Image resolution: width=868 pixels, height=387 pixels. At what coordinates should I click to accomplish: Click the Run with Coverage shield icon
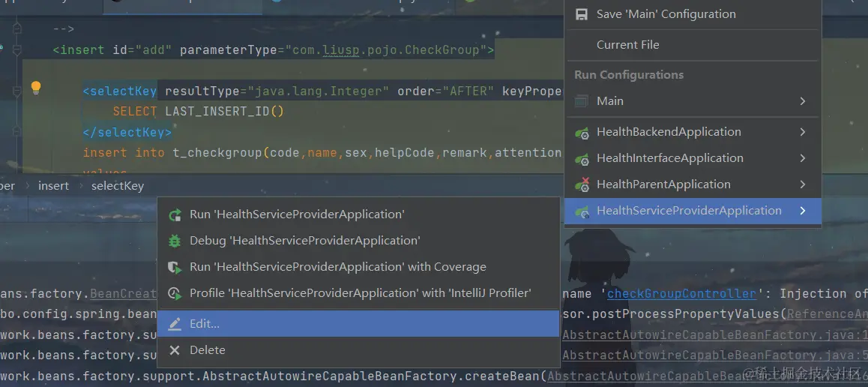[x=175, y=268]
